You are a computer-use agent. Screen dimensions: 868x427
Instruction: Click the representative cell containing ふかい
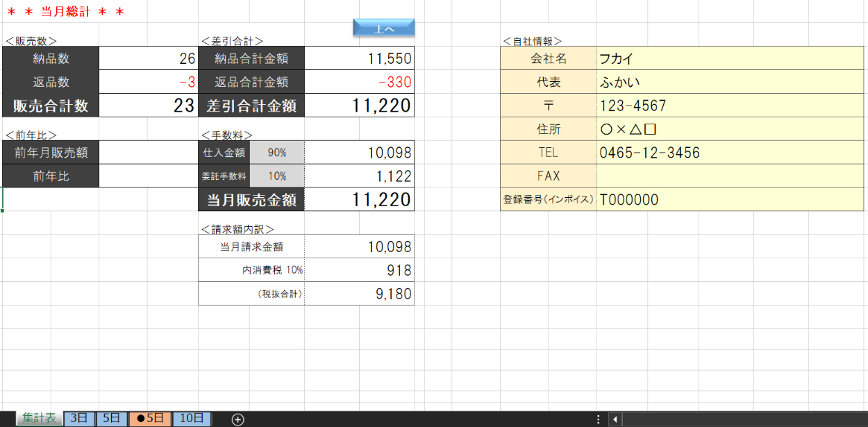click(x=729, y=83)
